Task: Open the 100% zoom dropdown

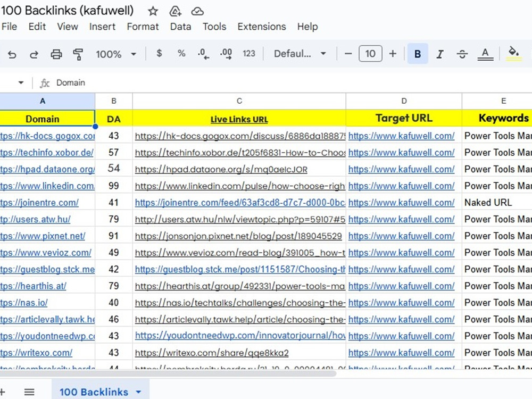Action: (116, 54)
